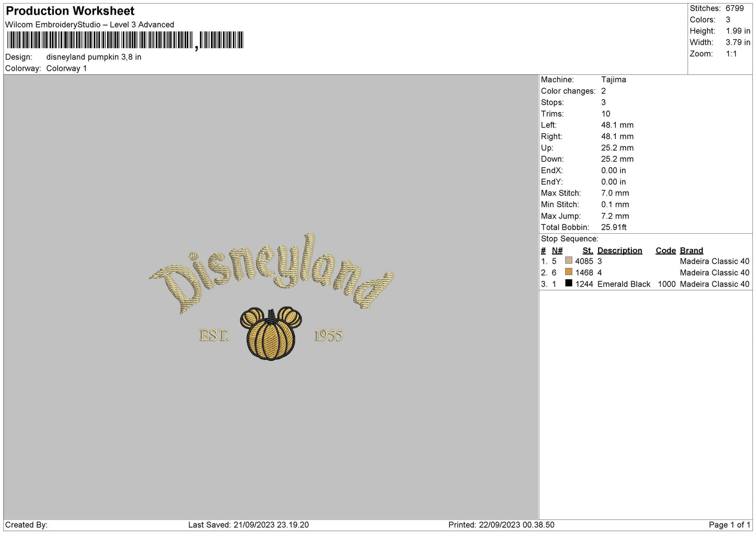Click the Colorway 1 value
Viewport: 756px width, 534px height.
point(66,69)
